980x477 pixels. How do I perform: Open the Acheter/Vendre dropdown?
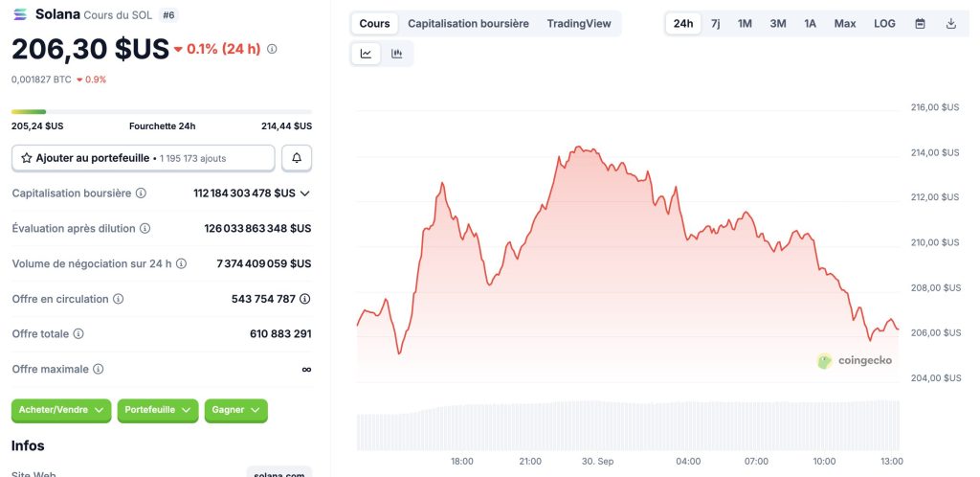pos(61,410)
